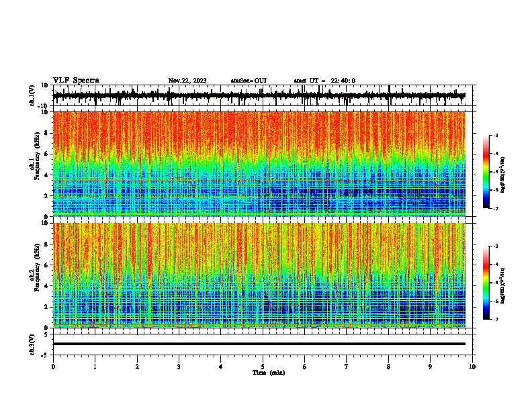This screenshot has height=411, width=532.
Task: Click the time axis tick label '0'
Action: [53, 367]
